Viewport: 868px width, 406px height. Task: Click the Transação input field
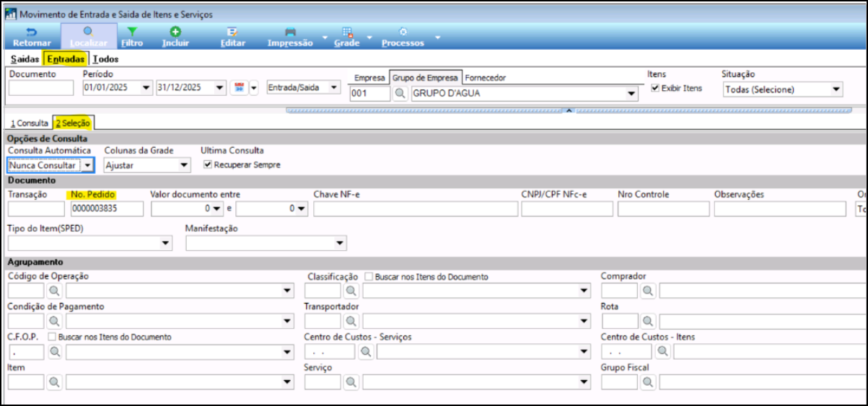coord(36,208)
